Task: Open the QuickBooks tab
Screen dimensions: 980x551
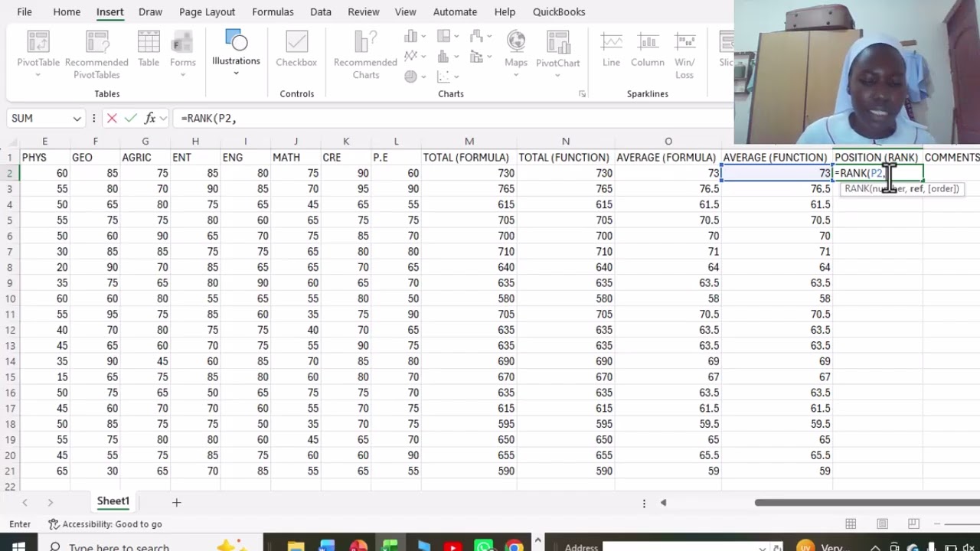Action: [x=559, y=11]
